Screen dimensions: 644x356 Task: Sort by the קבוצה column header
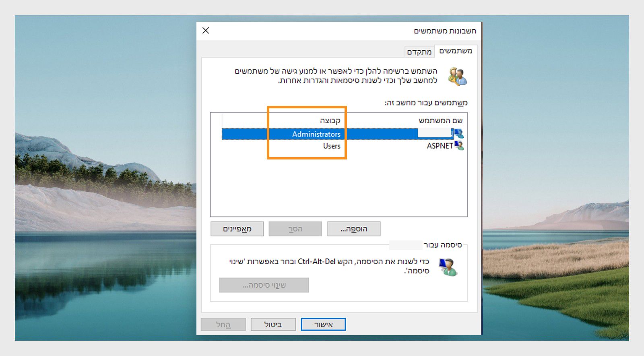[330, 120]
